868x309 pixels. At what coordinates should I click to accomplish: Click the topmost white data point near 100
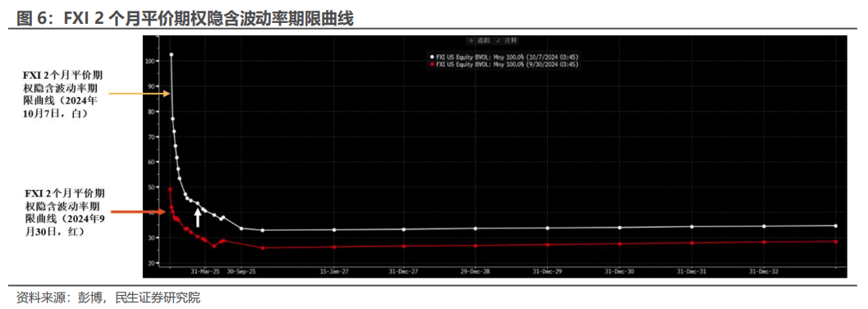171,54
